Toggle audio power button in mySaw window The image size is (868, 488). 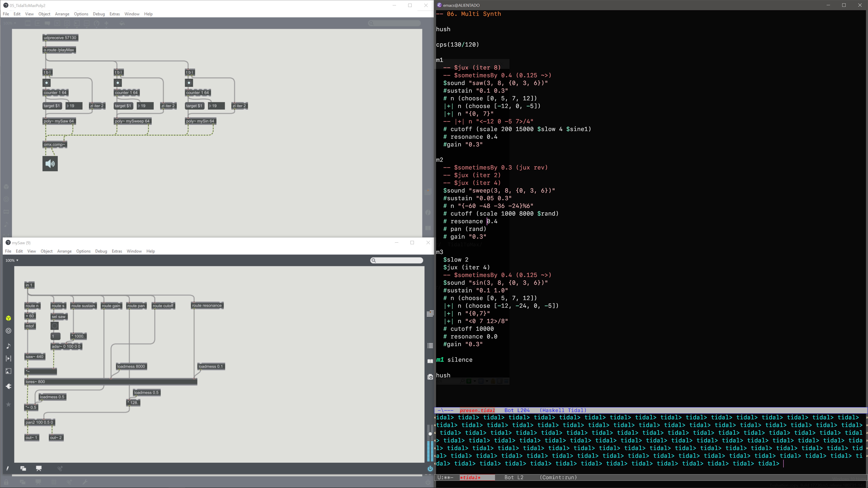coord(430,469)
